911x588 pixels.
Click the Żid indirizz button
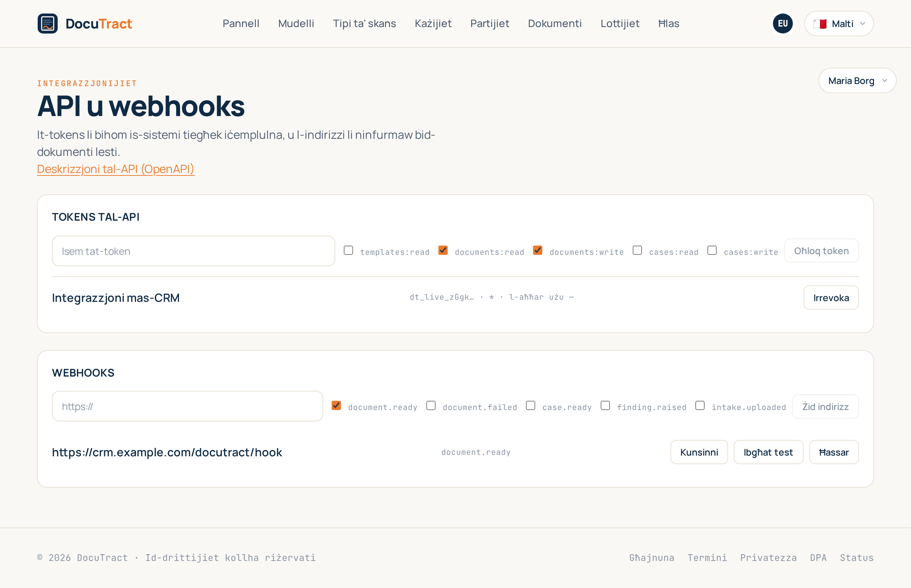tap(825, 406)
